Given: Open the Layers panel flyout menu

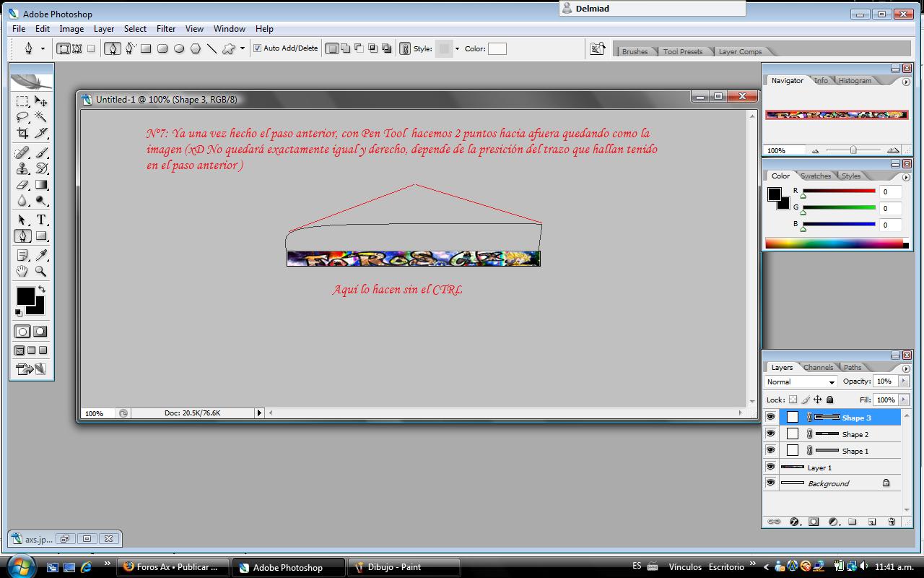Looking at the screenshot, I should pos(906,368).
